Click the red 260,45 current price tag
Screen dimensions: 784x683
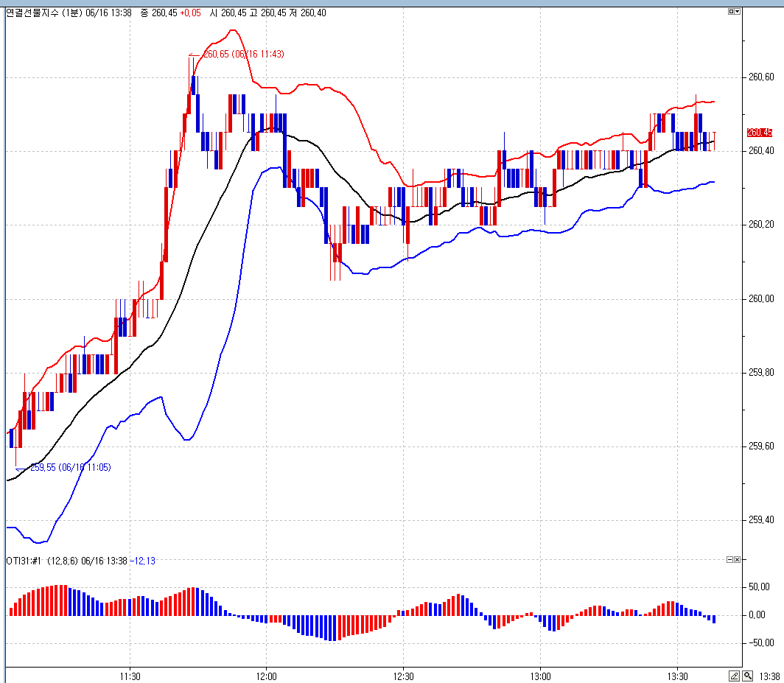[x=759, y=133]
